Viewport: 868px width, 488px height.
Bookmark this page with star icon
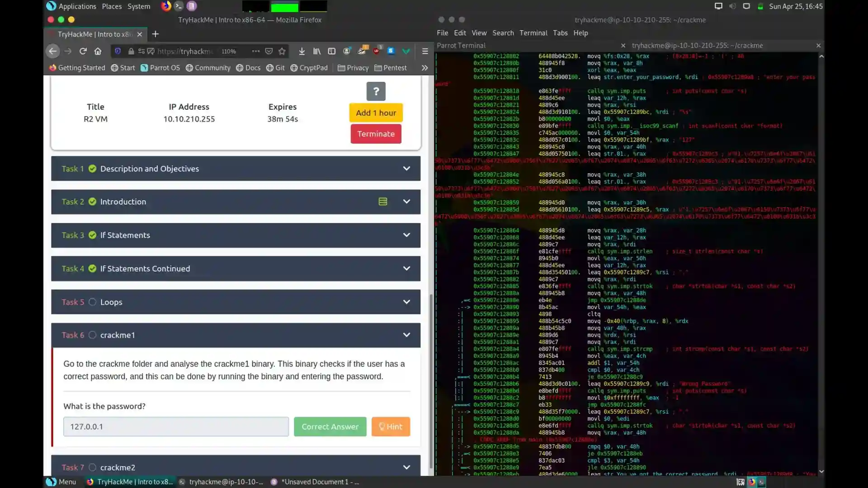point(282,51)
